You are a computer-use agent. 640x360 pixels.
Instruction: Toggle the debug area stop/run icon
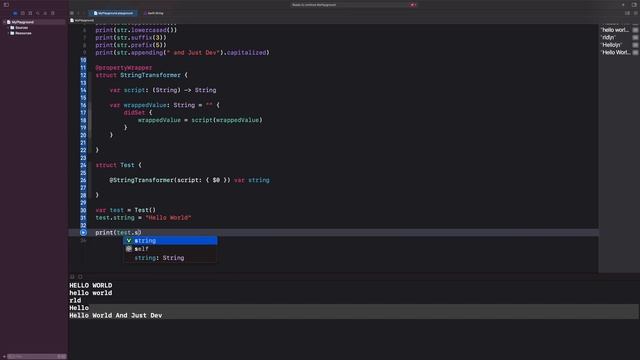click(x=72, y=277)
